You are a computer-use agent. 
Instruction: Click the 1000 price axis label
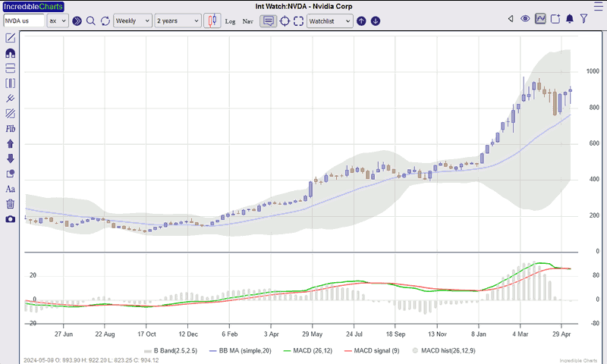pyautogui.click(x=593, y=71)
